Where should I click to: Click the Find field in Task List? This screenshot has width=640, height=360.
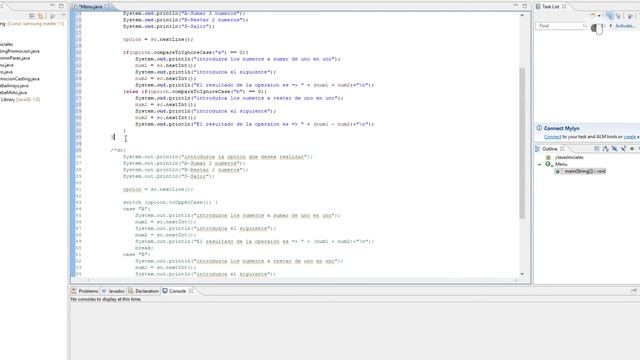tap(560, 26)
